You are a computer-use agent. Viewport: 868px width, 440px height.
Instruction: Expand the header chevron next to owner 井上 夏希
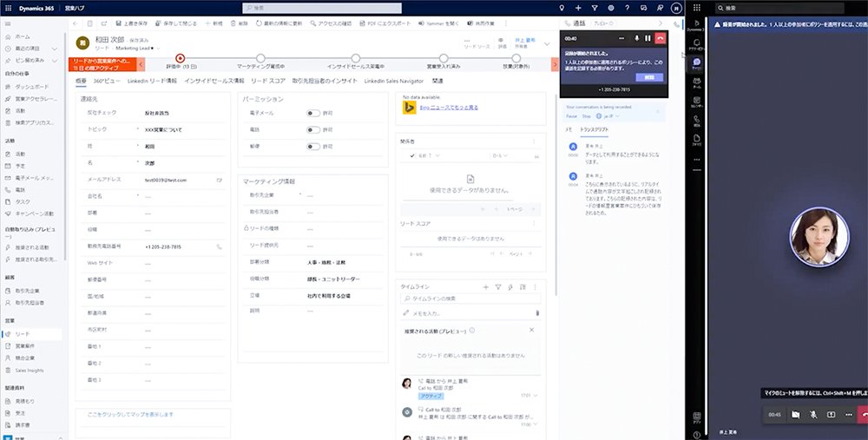547,43
